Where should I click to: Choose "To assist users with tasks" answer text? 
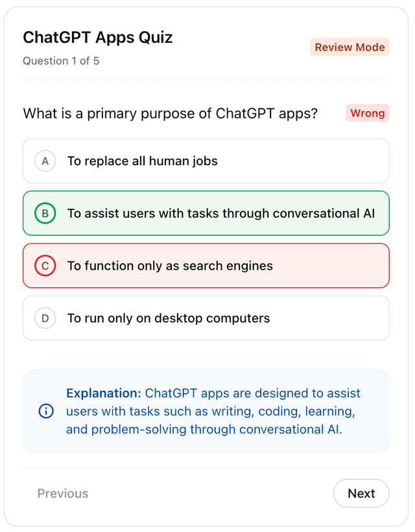tap(220, 213)
